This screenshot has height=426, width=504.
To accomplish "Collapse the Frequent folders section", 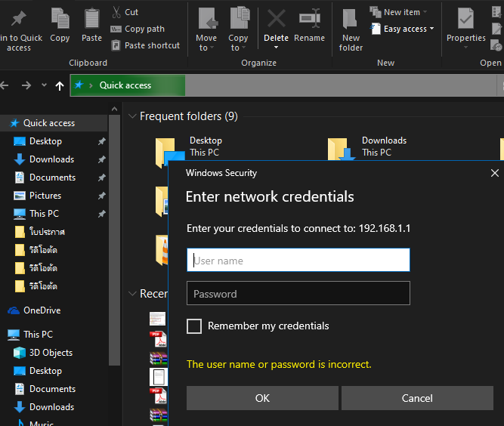I will [x=132, y=116].
